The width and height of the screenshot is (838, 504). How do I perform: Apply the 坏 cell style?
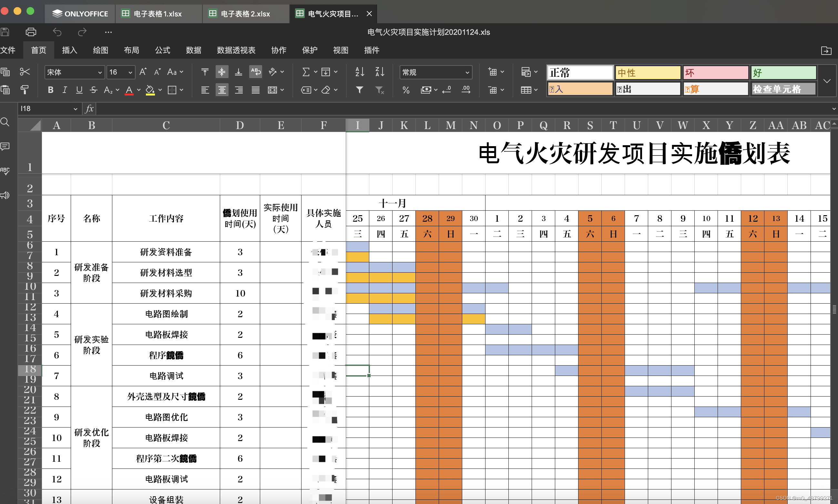[715, 72]
